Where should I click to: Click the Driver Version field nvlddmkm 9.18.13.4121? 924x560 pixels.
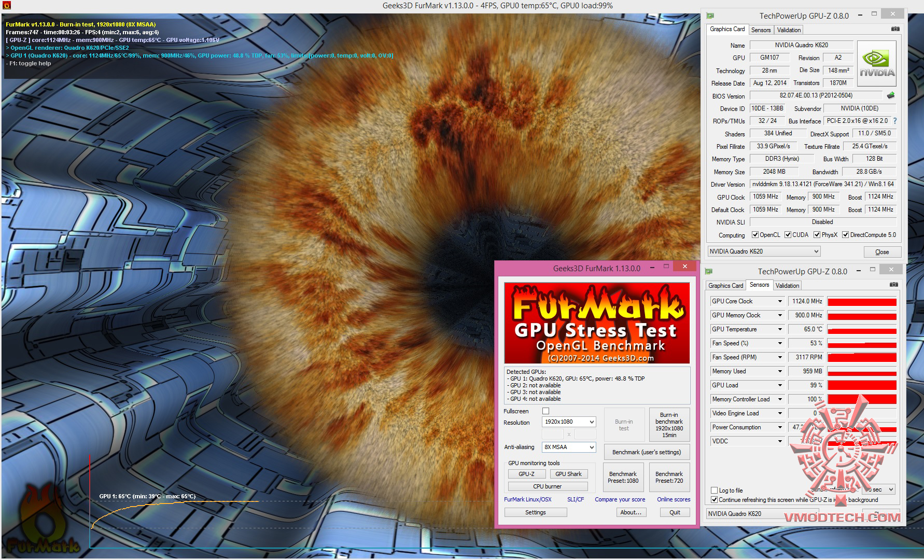point(823,184)
